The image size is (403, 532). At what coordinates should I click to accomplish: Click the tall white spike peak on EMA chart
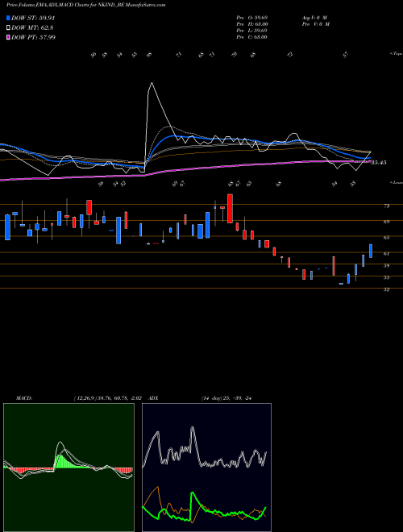(x=152, y=83)
